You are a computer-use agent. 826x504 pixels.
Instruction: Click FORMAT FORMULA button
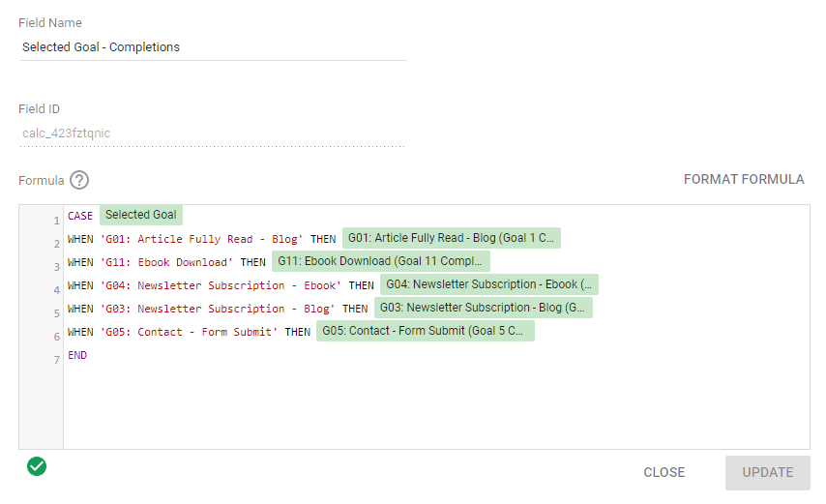click(744, 180)
